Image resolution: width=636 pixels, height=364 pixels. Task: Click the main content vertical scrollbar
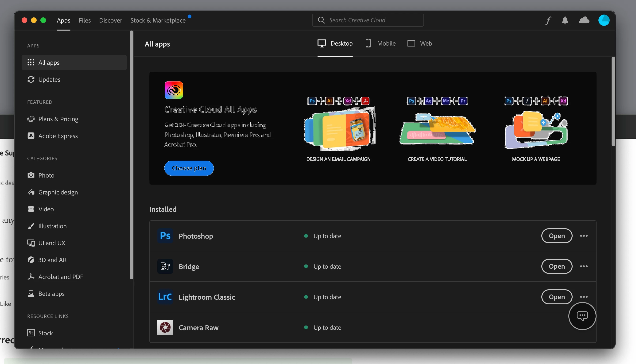click(613, 101)
